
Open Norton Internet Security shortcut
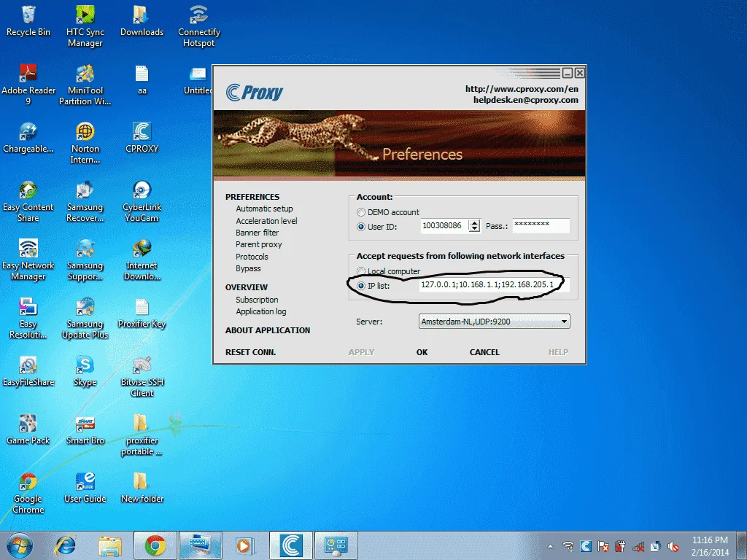[x=85, y=143]
